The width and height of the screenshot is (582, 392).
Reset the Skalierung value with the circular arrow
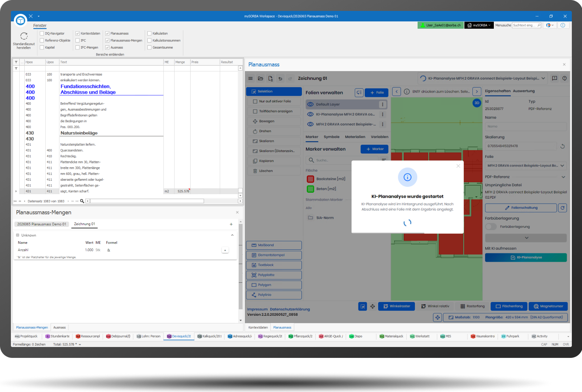click(562, 146)
